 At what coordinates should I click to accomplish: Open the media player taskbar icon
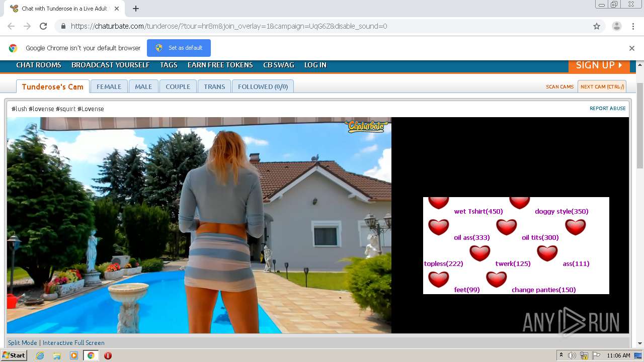(74, 355)
